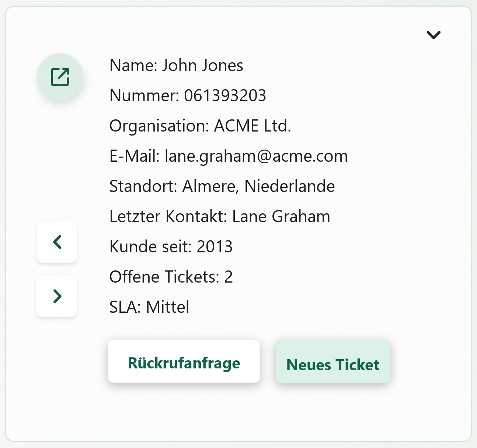
Task: Click the phone number 061393203
Action: click(x=225, y=96)
